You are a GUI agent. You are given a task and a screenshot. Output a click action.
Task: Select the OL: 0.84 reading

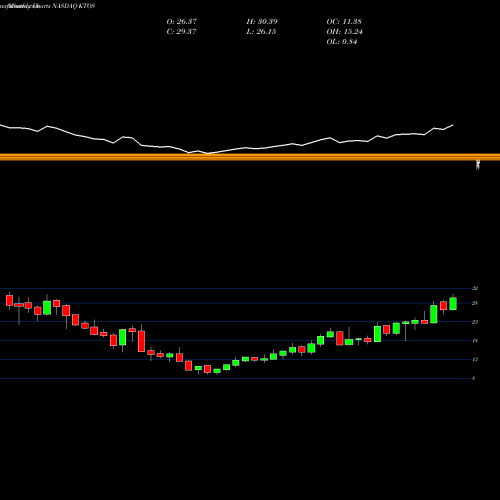click(x=342, y=42)
